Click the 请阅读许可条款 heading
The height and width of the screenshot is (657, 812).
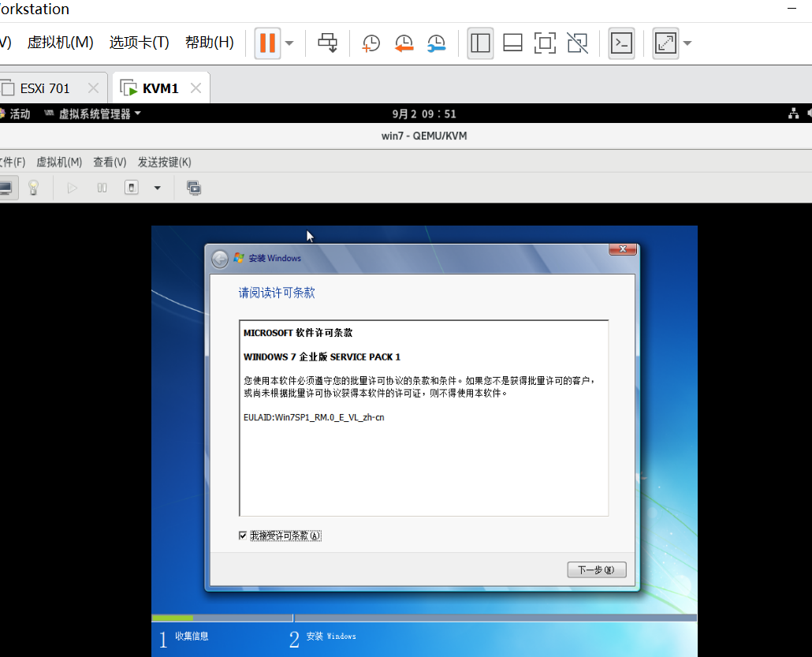[277, 293]
